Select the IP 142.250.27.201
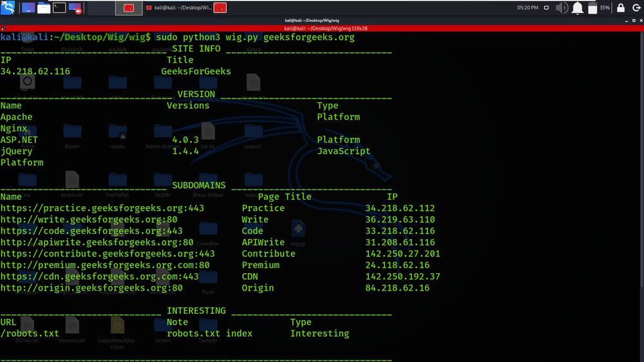The image size is (644, 362). pyautogui.click(x=402, y=254)
